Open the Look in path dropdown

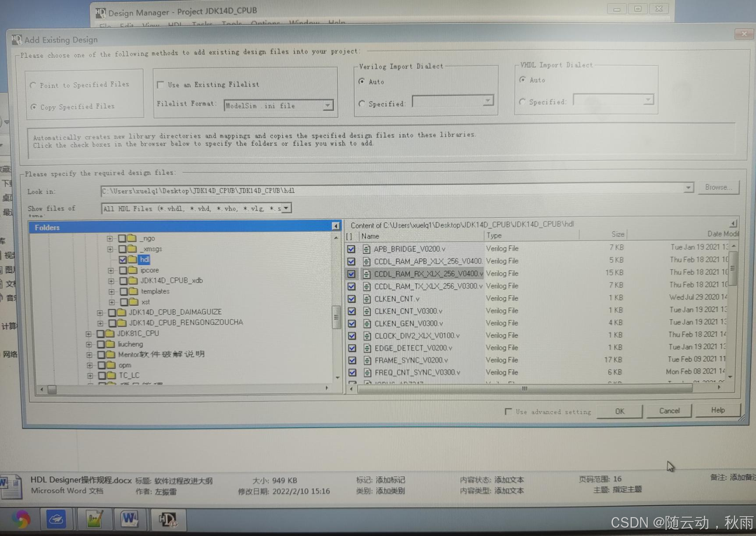(688, 188)
